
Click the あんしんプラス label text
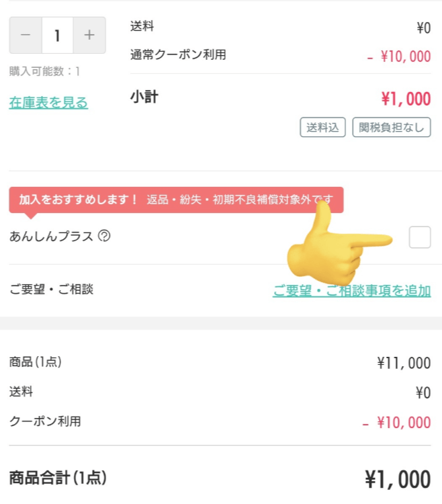[51, 236]
